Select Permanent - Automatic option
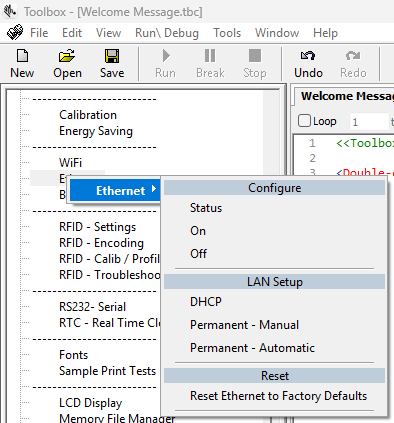 pos(252,348)
